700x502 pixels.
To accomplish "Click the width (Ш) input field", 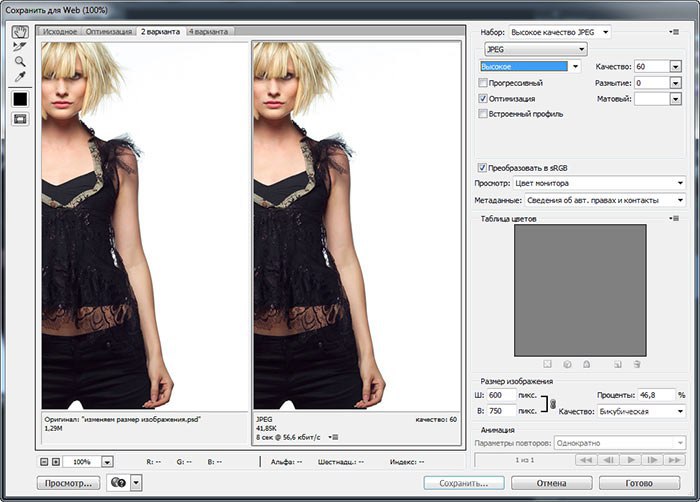I will [501, 395].
